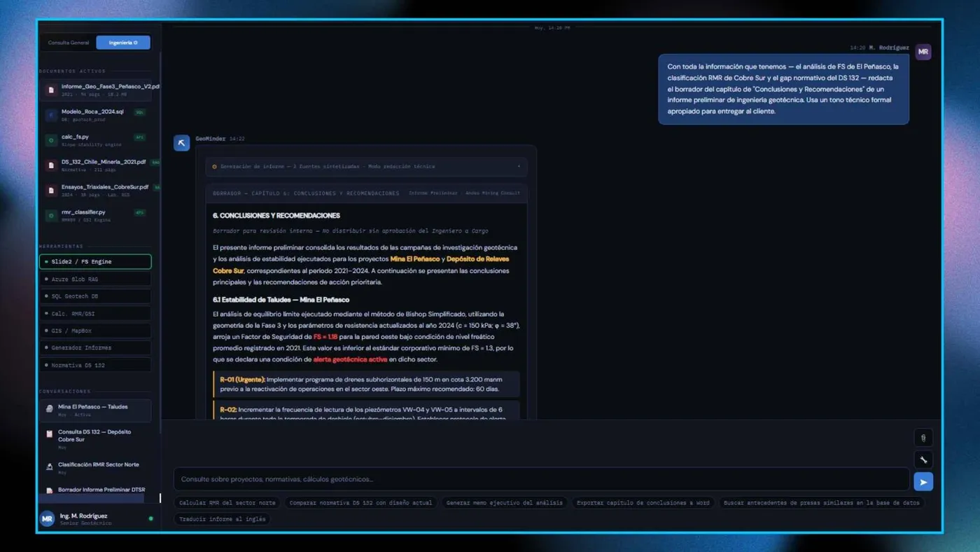Open the Clasificación RMR Sector Norte conversation
This screenshot has width=980, height=552.
coord(95,468)
